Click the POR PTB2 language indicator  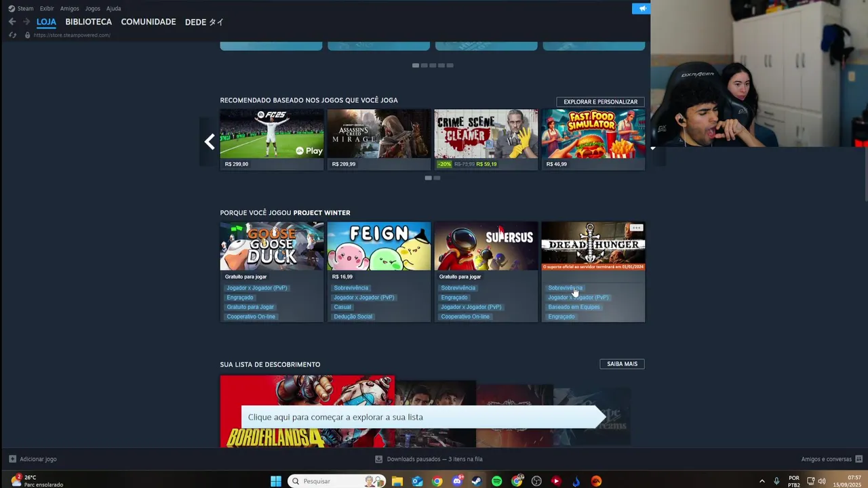(x=794, y=481)
